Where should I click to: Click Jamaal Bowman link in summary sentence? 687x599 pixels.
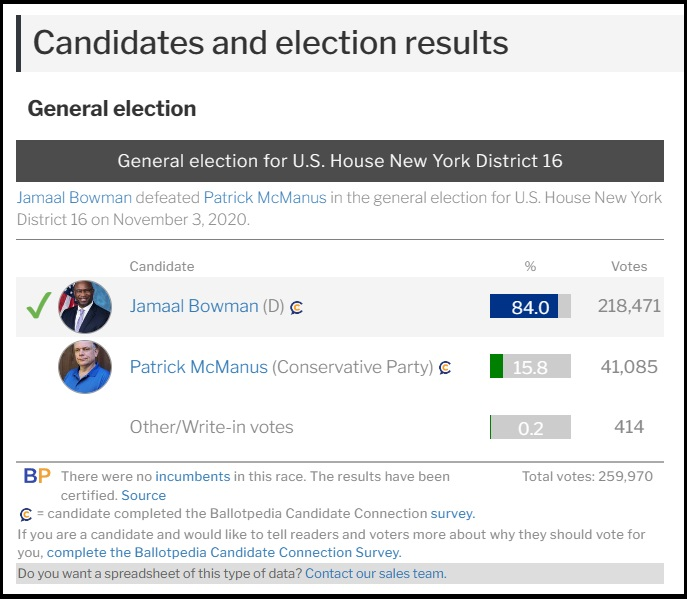(x=74, y=198)
